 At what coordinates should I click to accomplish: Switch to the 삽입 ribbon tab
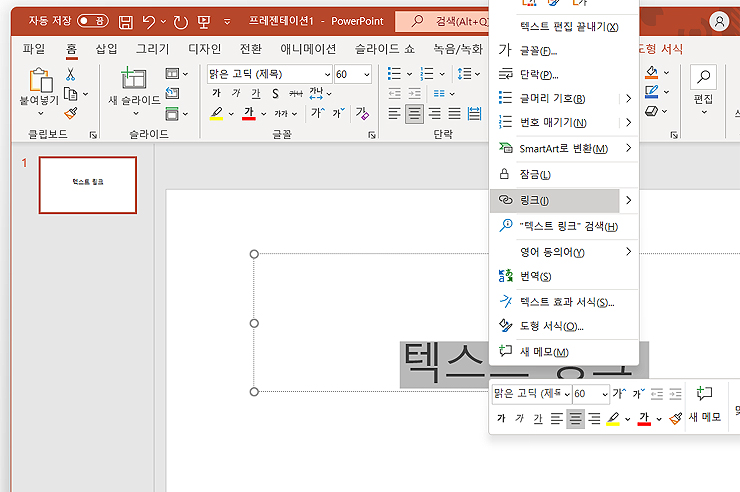(106, 49)
